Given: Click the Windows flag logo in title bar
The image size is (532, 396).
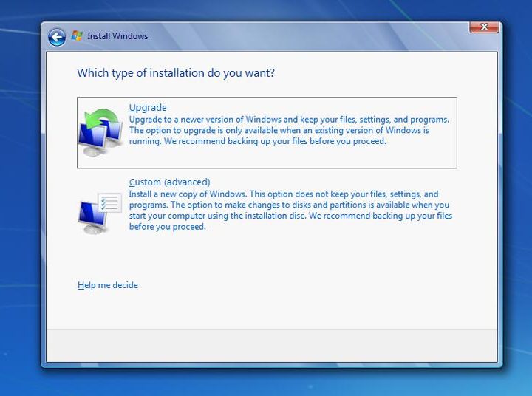Looking at the screenshot, I should pyautogui.click(x=77, y=36).
